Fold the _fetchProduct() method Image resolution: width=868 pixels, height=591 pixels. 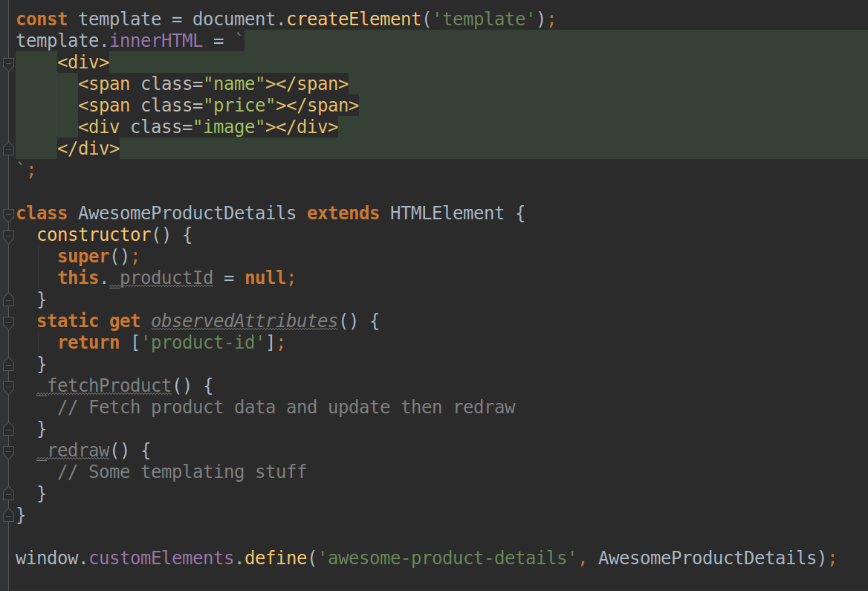coord(8,387)
